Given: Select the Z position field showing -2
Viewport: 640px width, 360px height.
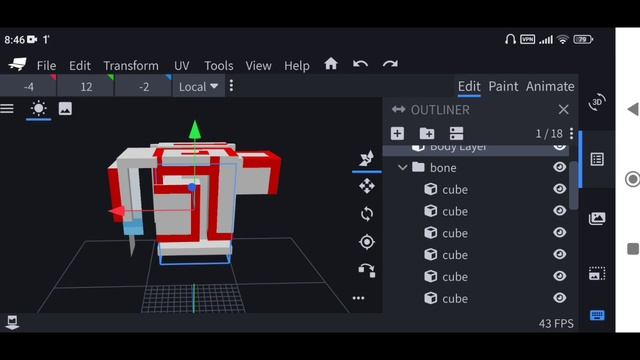Looking at the screenshot, I should pyautogui.click(x=144, y=86).
